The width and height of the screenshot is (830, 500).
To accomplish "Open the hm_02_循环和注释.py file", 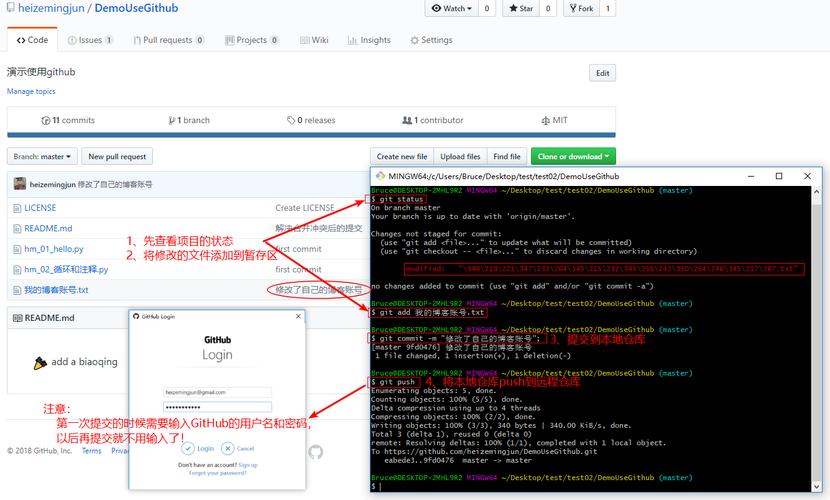I will click(x=66, y=269).
